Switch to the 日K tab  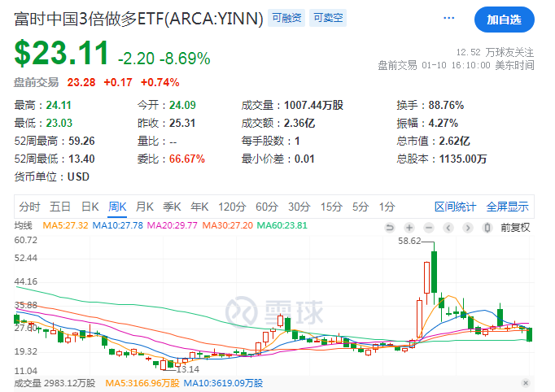tap(90, 207)
